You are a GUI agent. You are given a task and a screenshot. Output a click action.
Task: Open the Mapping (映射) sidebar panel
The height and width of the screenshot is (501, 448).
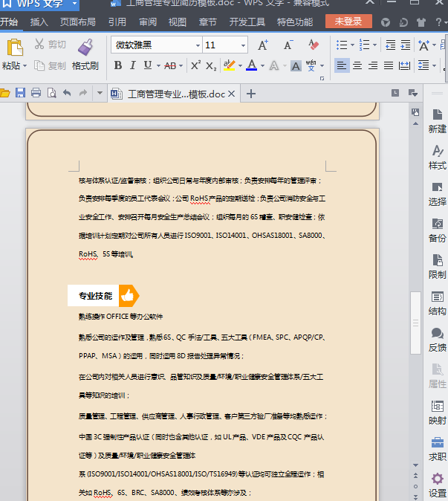[x=437, y=413]
